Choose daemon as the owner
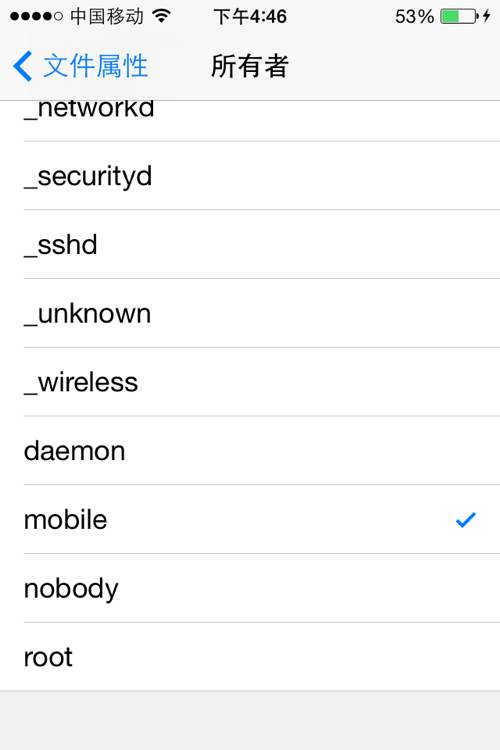 click(250, 451)
